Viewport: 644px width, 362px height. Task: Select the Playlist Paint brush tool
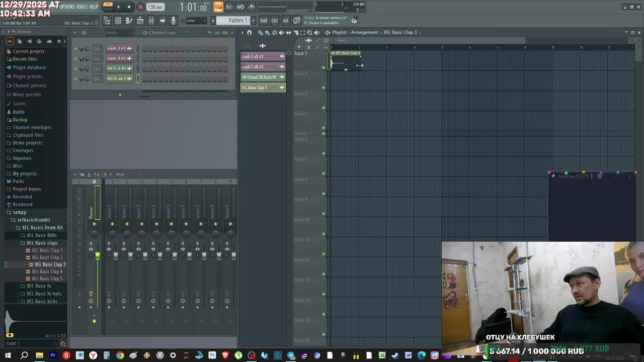click(267, 33)
